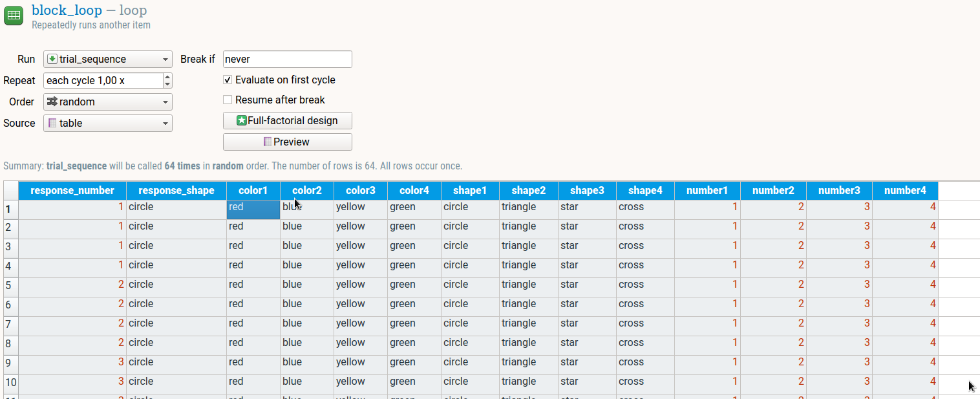
Task: Select the response_number column header
Action: point(72,190)
